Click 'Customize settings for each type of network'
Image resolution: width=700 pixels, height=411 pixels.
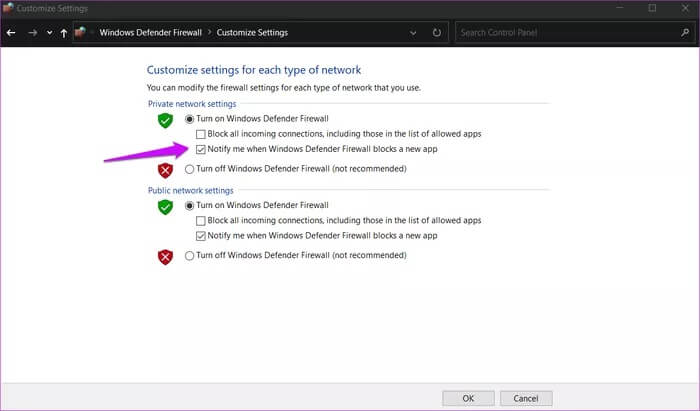pos(254,70)
